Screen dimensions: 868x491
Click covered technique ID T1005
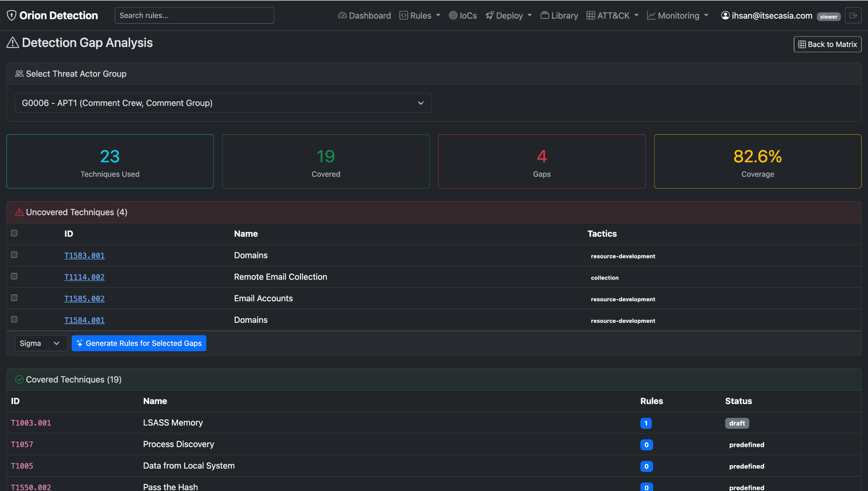click(x=22, y=466)
